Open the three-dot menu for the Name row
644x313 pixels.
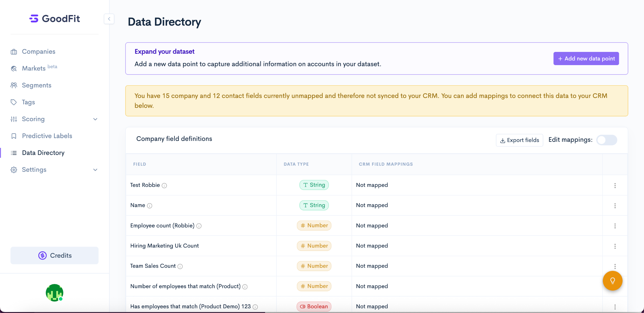[x=615, y=206]
